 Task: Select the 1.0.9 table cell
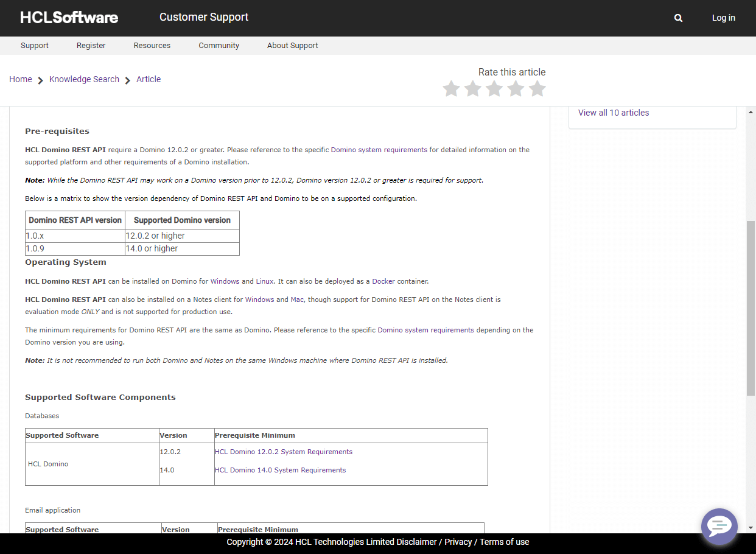click(x=75, y=248)
